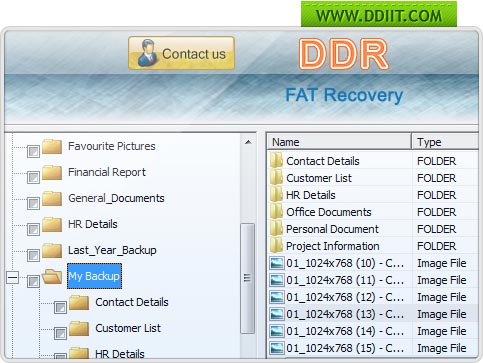483x363 pixels.
Task: Click image icon for 01_1024x768 (10)
Action: (277, 263)
